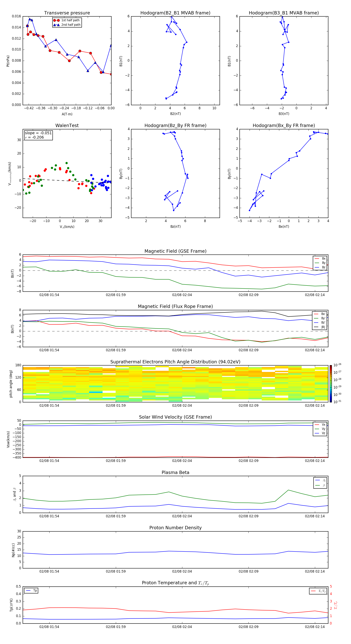351x644 pixels.
Task: Click the 'Np(#/cc)' y-axis label
Action: click(x=13, y=550)
